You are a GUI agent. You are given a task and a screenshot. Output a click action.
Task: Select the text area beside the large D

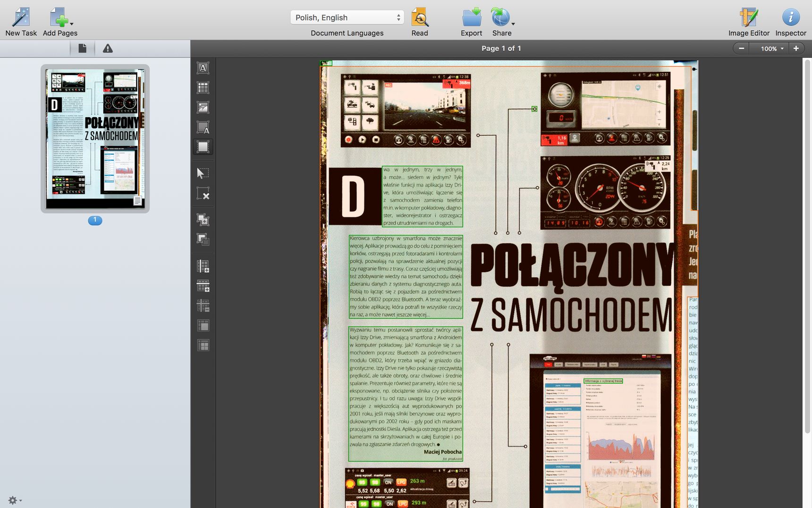(423, 196)
